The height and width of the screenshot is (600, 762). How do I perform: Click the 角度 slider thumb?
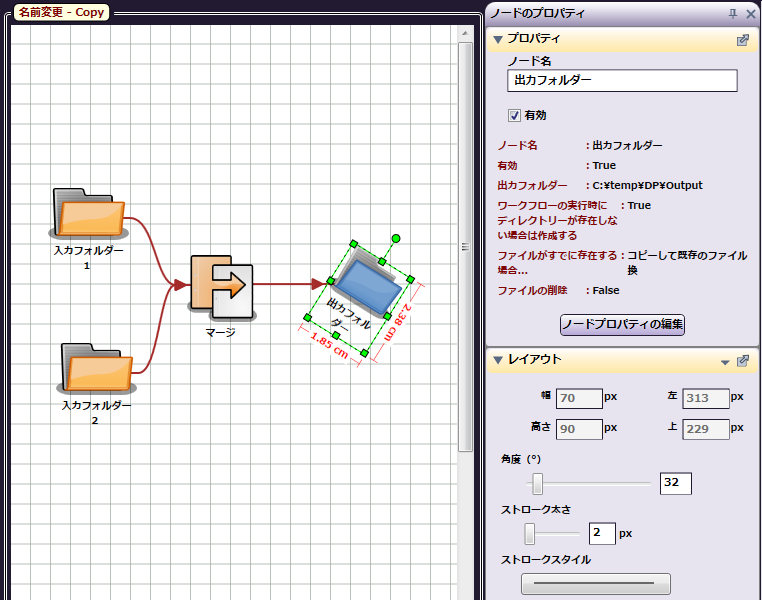tap(537, 484)
